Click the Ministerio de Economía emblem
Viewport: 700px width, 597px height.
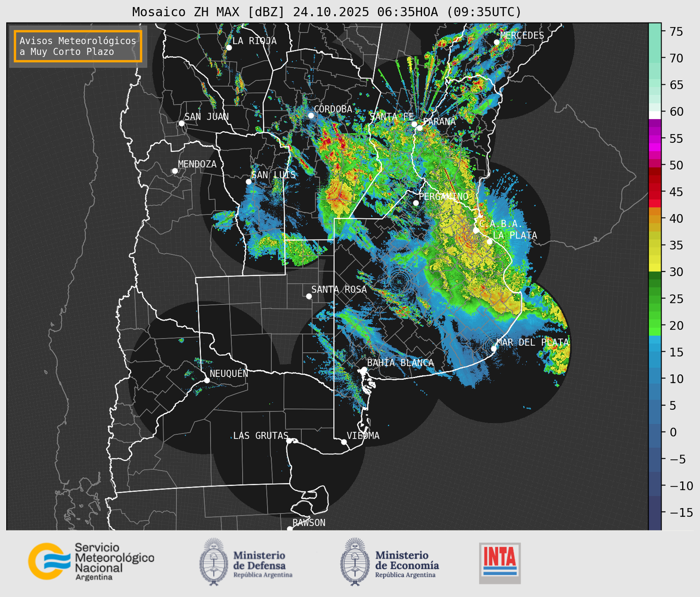click(355, 561)
